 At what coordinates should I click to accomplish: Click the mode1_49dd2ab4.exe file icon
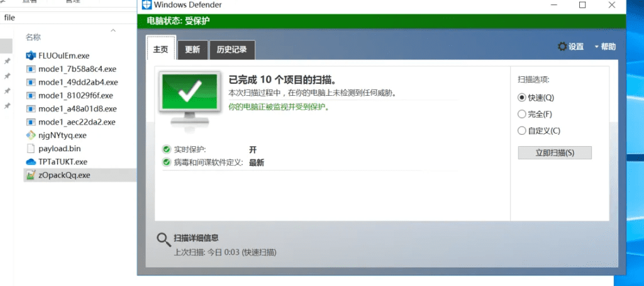pos(31,83)
